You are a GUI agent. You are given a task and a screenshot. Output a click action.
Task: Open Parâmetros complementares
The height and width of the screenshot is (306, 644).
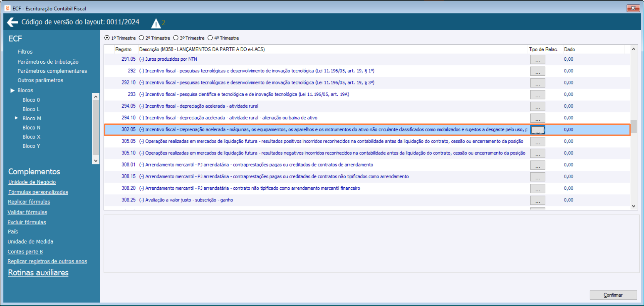[52, 71]
